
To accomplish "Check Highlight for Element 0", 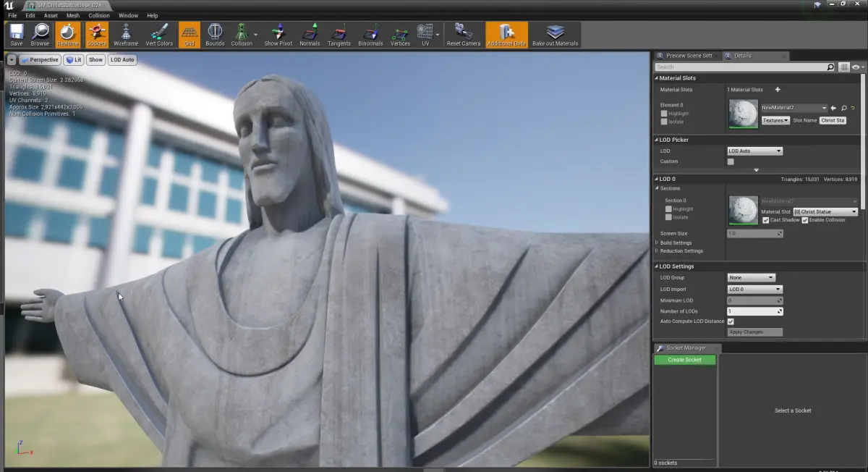I will [664, 114].
